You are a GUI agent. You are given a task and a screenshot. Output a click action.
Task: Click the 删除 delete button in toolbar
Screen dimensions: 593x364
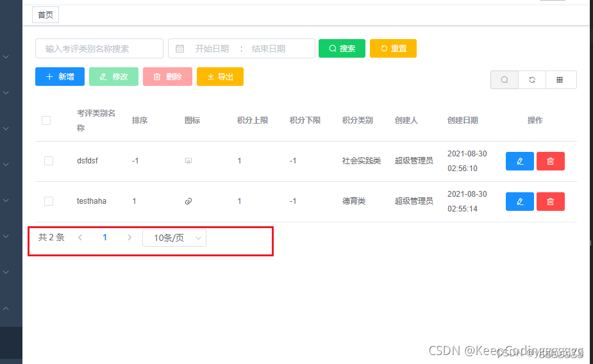[167, 77]
